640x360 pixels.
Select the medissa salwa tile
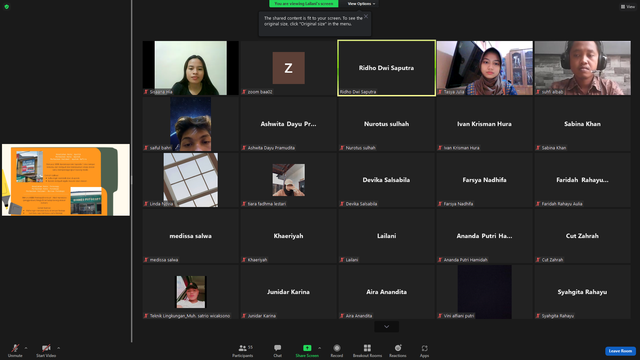[191, 236]
